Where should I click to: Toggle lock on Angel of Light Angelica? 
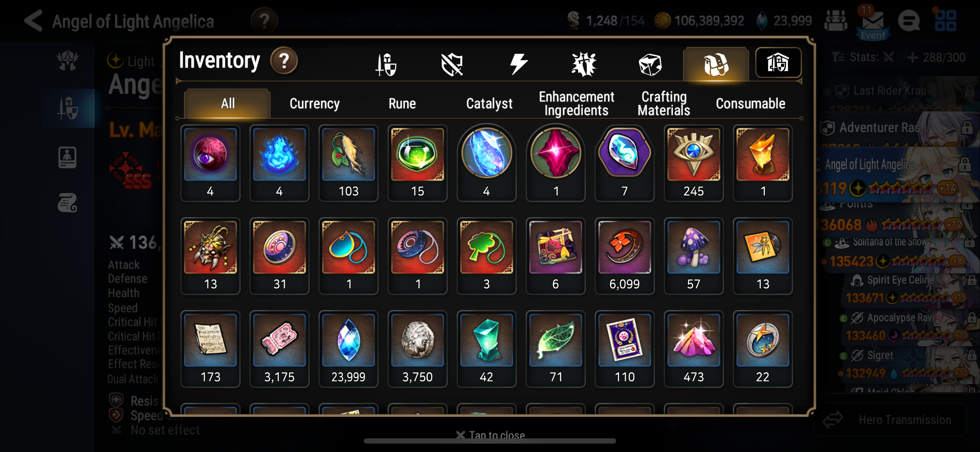click(x=964, y=165)
